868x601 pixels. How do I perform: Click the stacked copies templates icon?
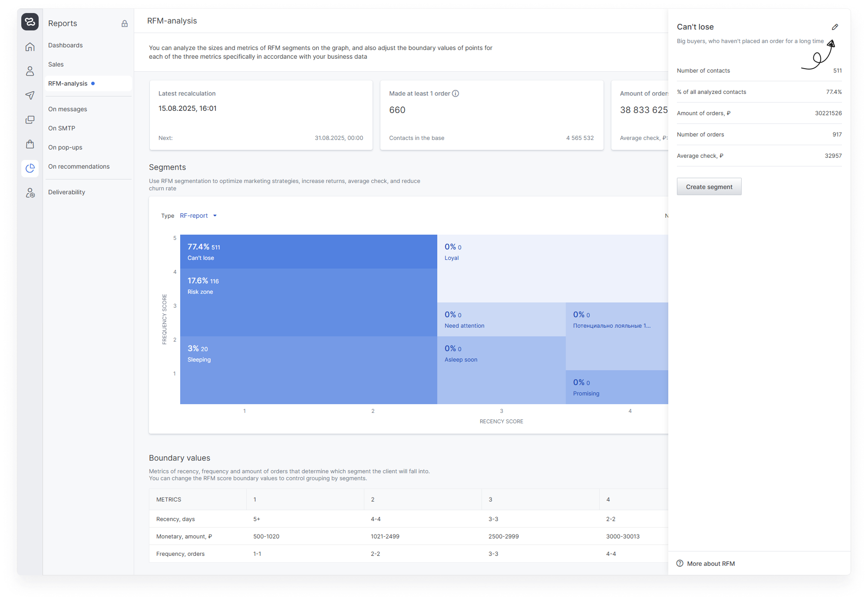(30, 120)
